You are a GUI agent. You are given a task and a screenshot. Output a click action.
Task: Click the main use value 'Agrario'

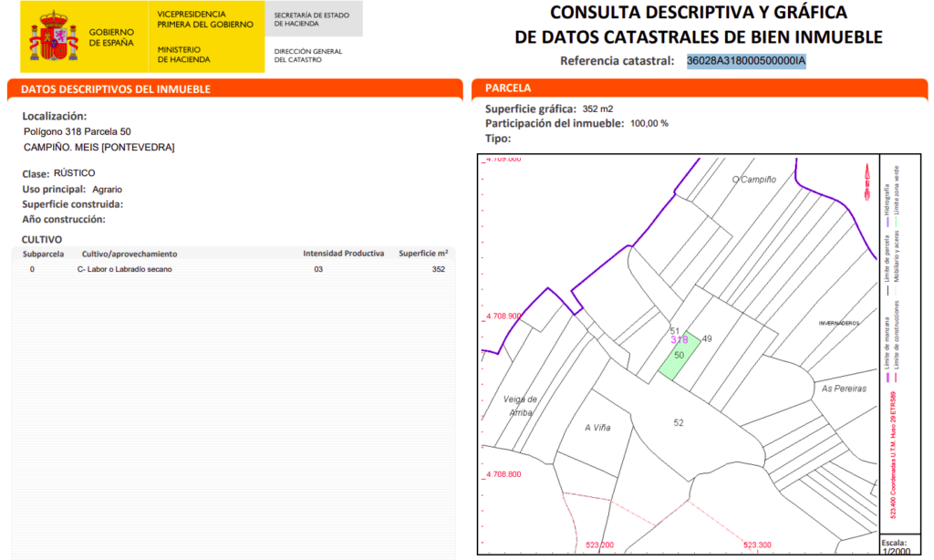[108, 190]
